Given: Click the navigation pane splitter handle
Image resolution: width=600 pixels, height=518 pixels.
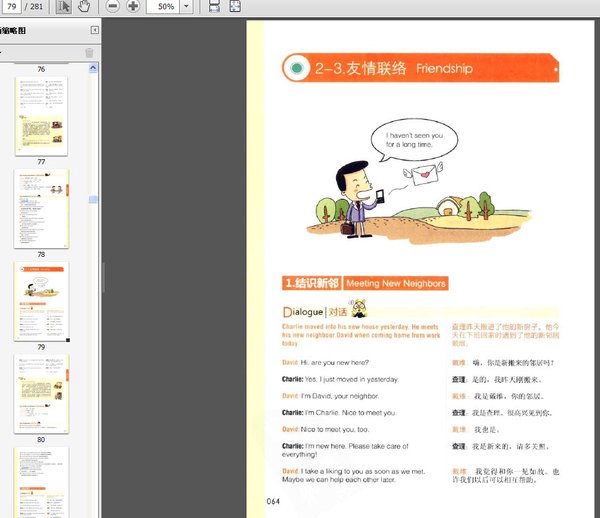Looking at the screenshot, I should click(x=103, y=277).
